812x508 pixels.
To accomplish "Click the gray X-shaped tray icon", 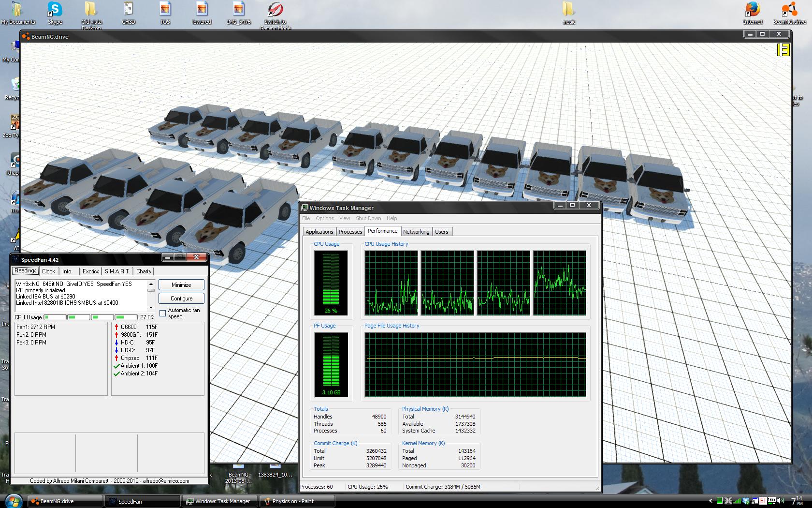I will coord(728,501).
